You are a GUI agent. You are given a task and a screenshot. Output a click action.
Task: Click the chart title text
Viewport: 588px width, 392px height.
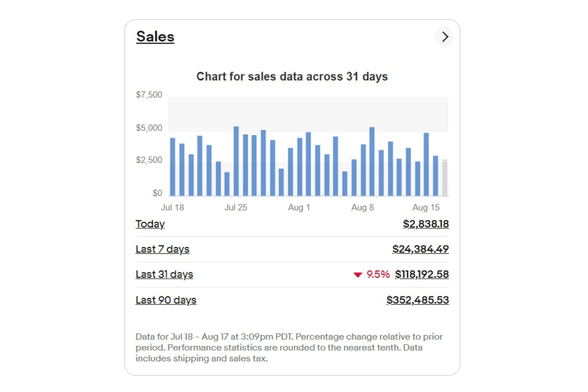292,76
